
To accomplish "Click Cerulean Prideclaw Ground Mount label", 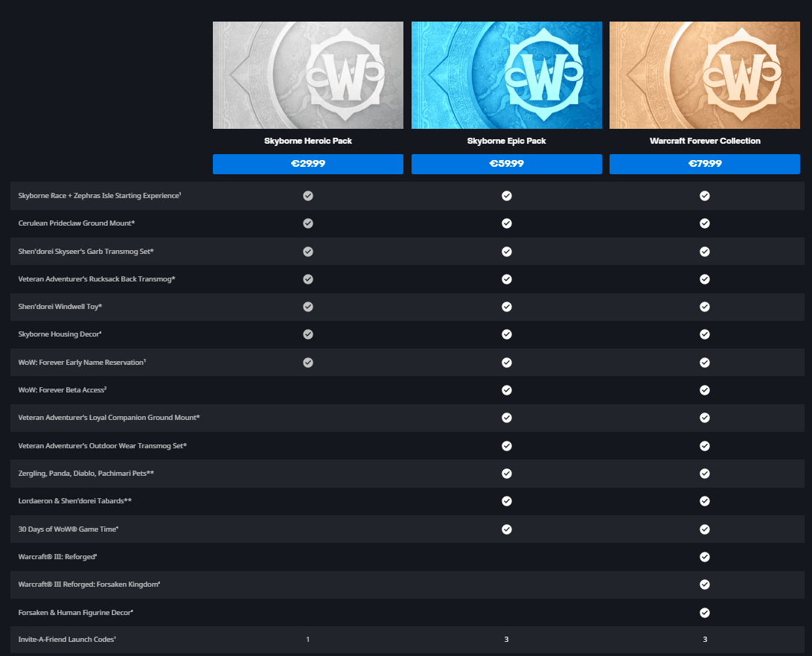I will [77, 223].
